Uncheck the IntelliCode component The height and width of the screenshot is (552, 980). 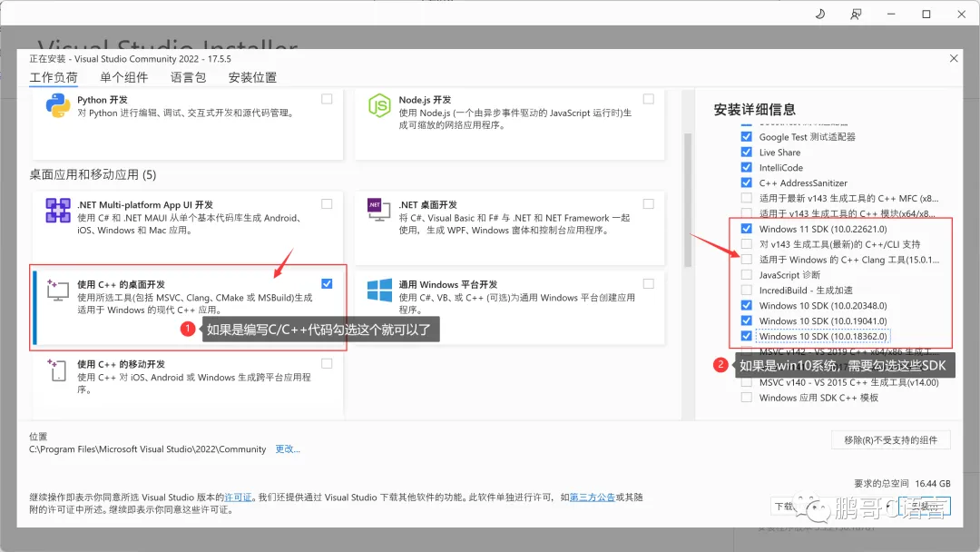coord(746,167)
